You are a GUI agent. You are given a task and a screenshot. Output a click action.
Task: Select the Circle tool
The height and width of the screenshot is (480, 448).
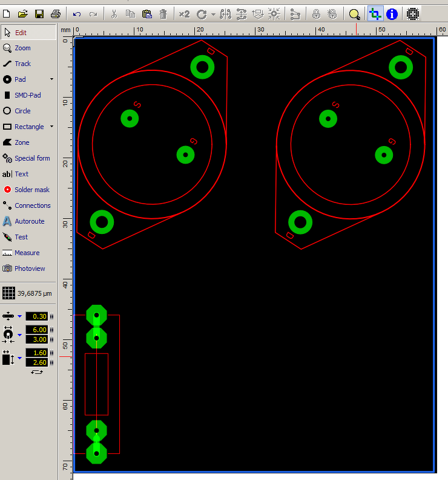(28, 111)
